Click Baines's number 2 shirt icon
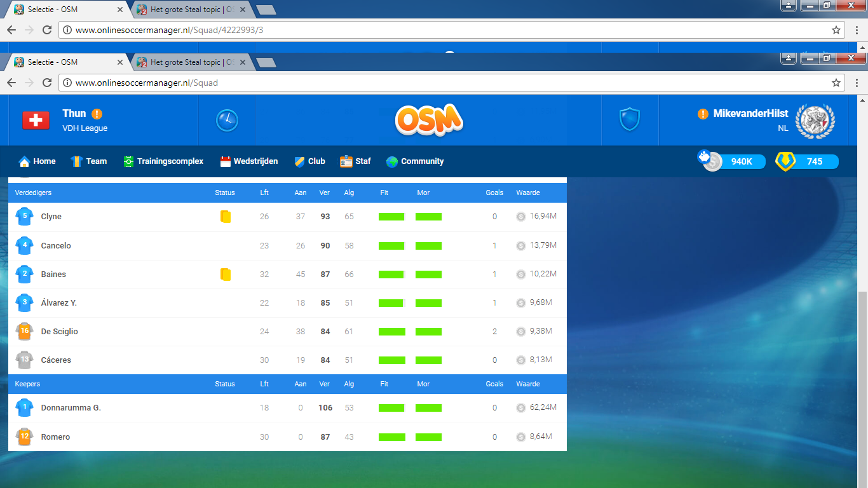The width and height of the screenshot is (868, 488). coord(24,274)
